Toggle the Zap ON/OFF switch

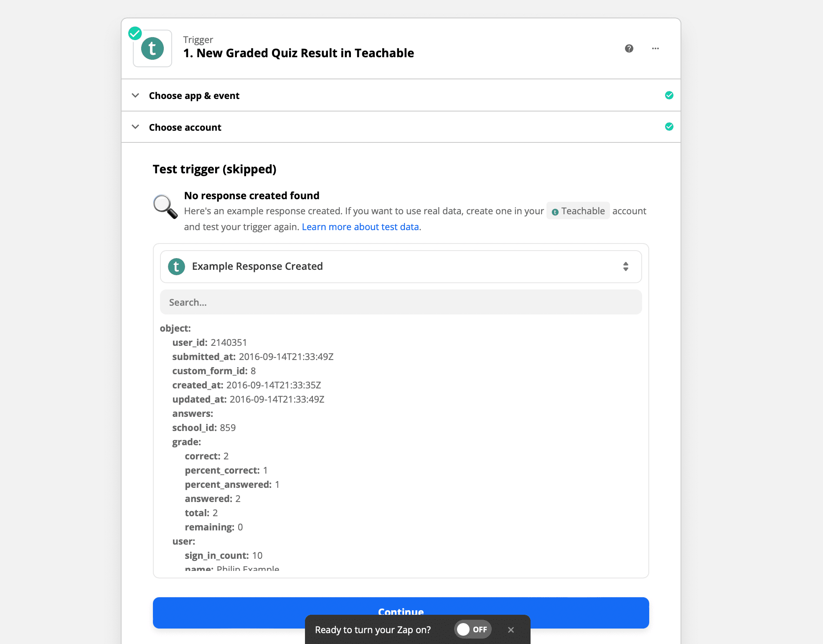coord(472,629)
